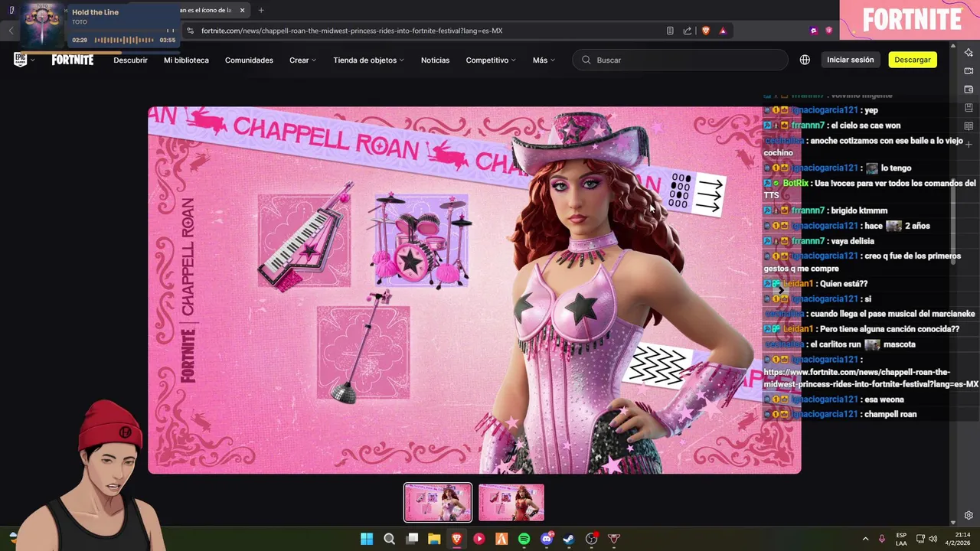Open the reading list sidebar icon
Viewport: 980px width, 551px height.
click(x=969, y=126)
